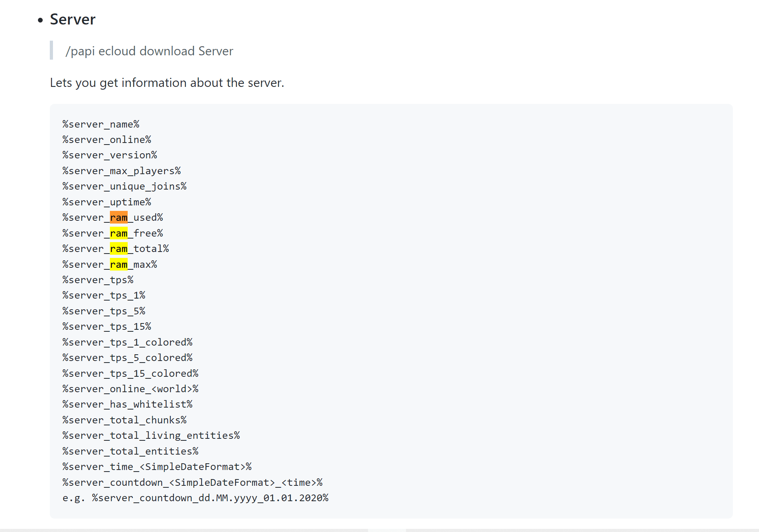Click the %server_time_<SimpleDateFormat>% placeholder
759x532 pixels.
[x=157, y=467]
